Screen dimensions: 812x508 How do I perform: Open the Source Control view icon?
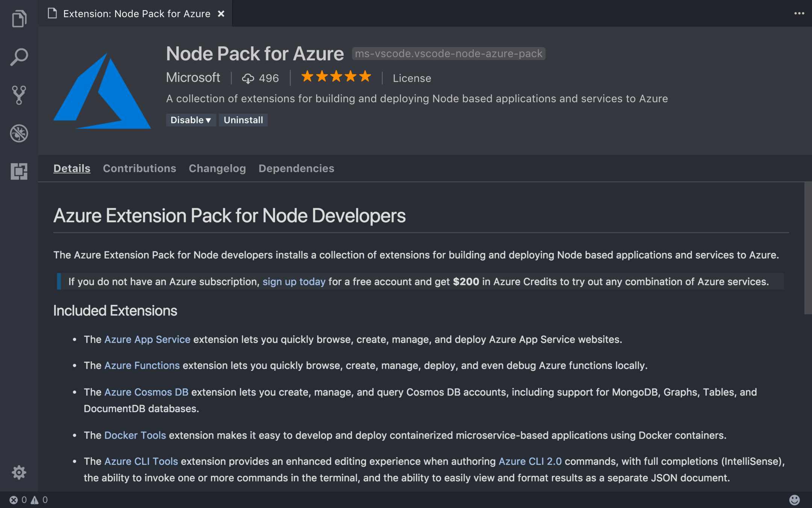(19, 95)
